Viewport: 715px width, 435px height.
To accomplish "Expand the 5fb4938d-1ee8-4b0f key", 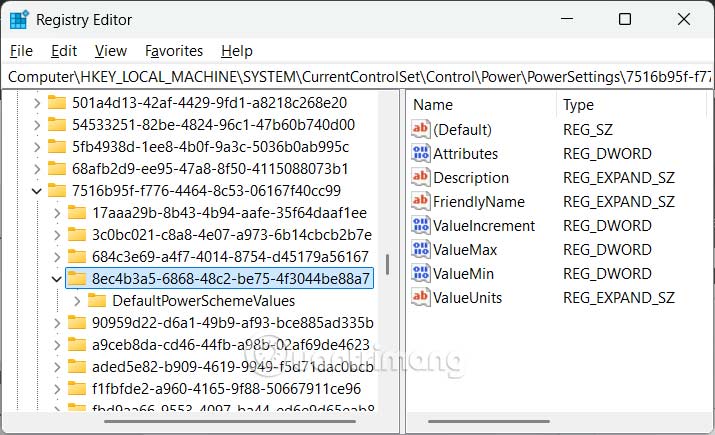I will click(37, 147).
